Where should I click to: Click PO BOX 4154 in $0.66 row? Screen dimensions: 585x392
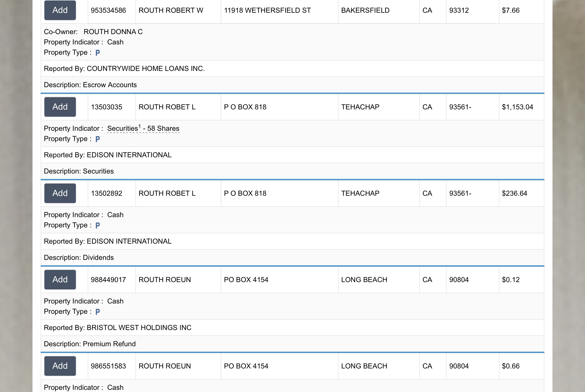246,366
